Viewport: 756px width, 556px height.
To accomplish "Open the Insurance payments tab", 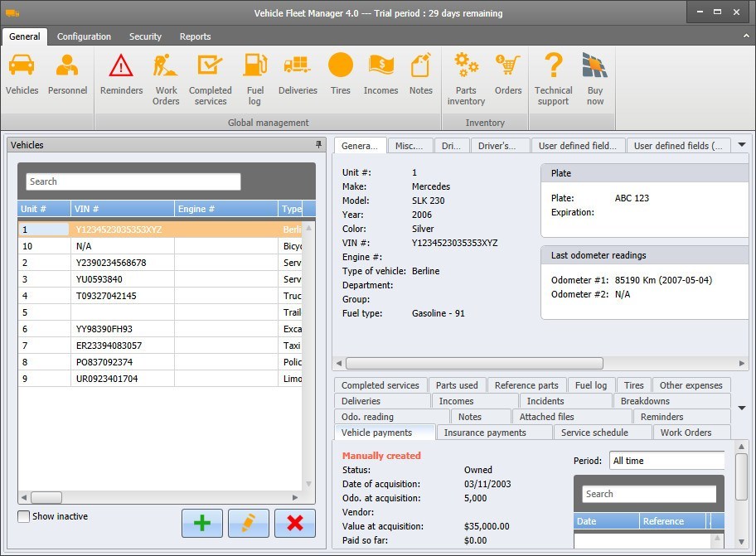I will (494, 432).
